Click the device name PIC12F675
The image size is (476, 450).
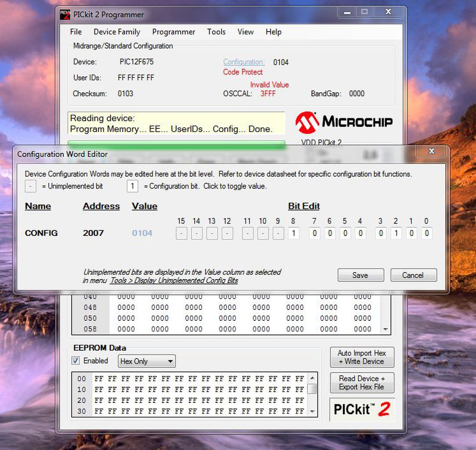click(137, 62)
